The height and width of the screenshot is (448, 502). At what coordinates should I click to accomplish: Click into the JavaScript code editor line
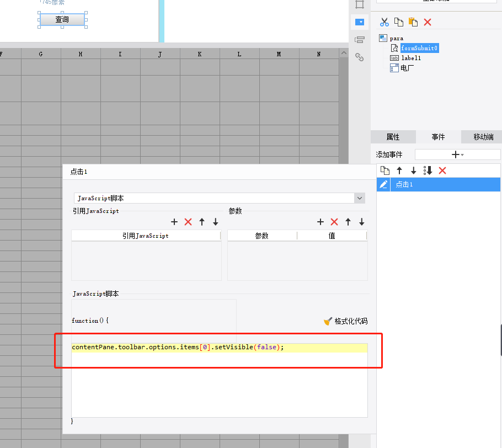(221, 348)
